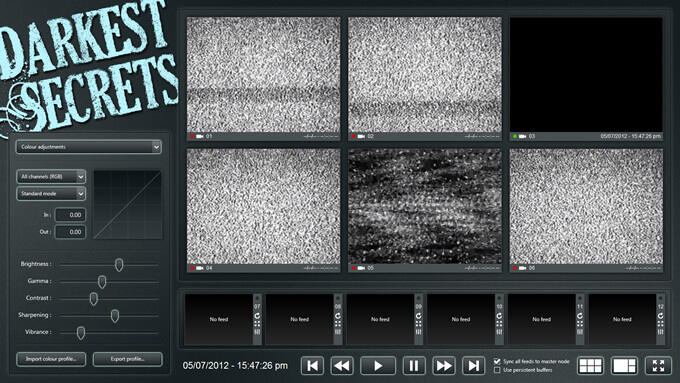Viewport: 680px width, 383px height.
Task: Enable Use persistent buffers checkbox
Action: (497, 370)
